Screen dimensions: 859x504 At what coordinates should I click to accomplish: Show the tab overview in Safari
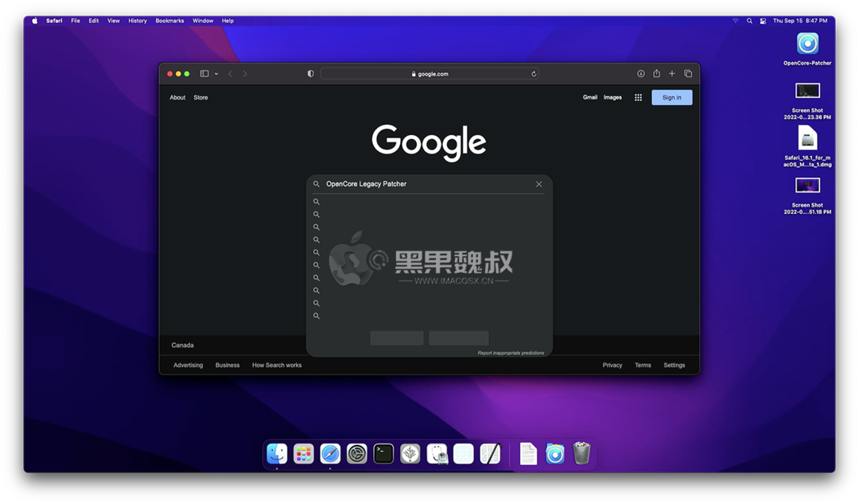tap(688, 73)
